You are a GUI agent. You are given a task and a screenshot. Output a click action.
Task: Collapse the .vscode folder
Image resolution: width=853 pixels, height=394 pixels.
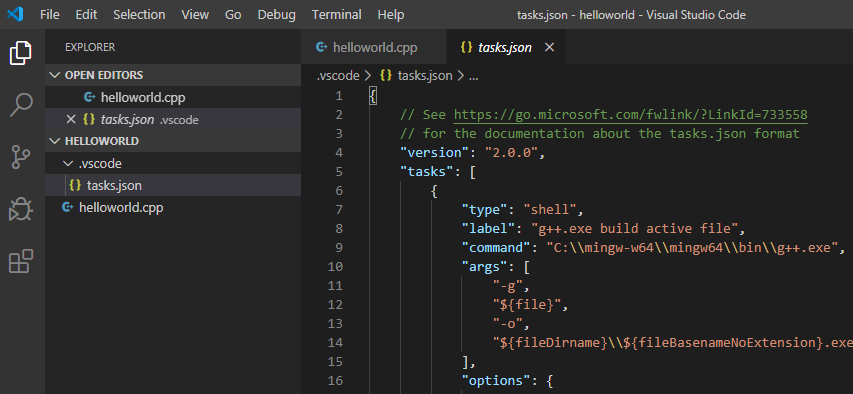click(x=67, y=163)
